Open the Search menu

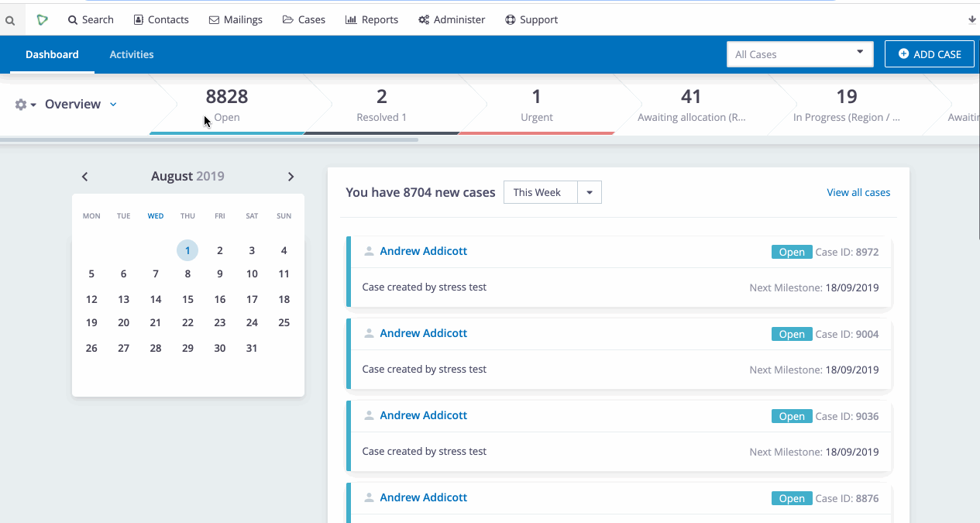click(91, 19)
